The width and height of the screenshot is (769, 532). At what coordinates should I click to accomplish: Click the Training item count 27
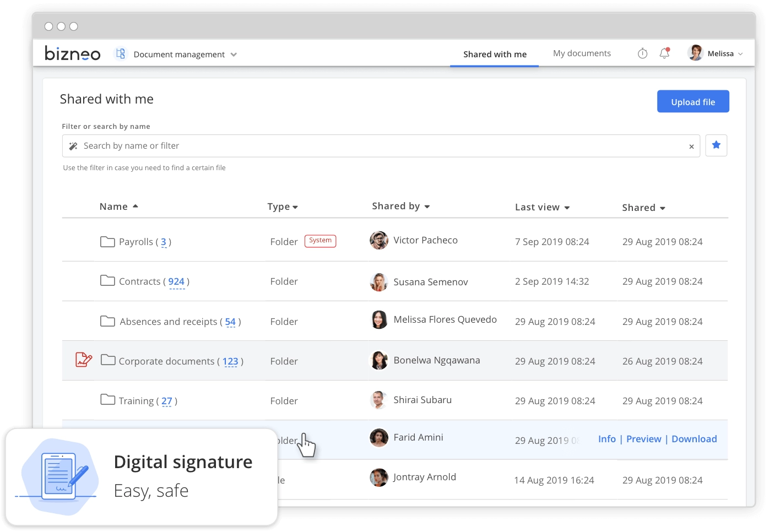(167, 401)
